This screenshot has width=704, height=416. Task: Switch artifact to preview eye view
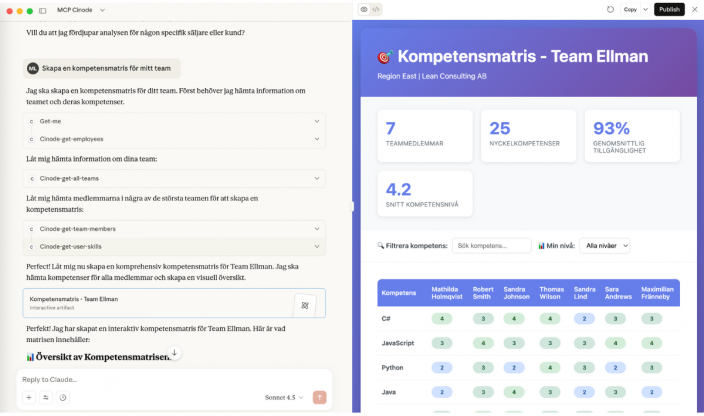click(364, 9)
